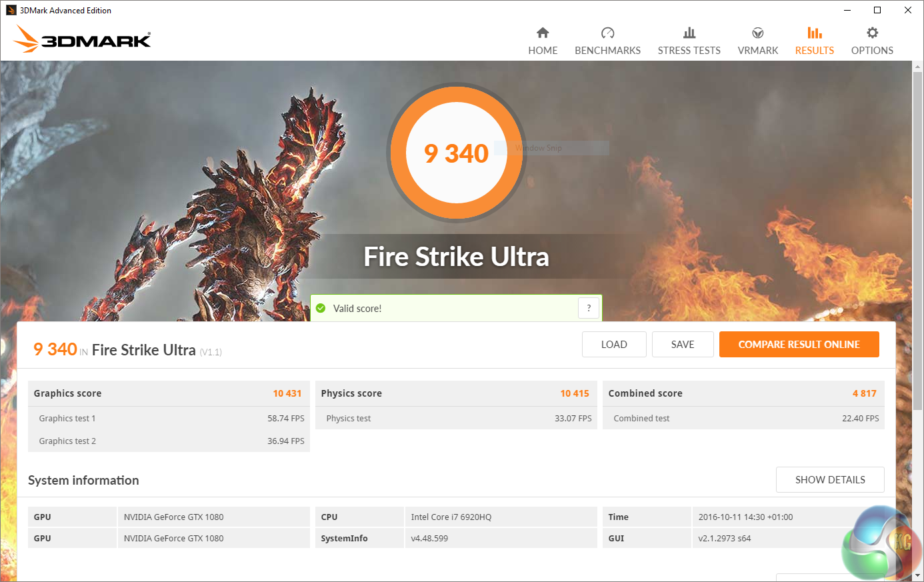Click the Fire Strike Ultra banner title
Screen dimensions: 924x582
tap(457, 257)
